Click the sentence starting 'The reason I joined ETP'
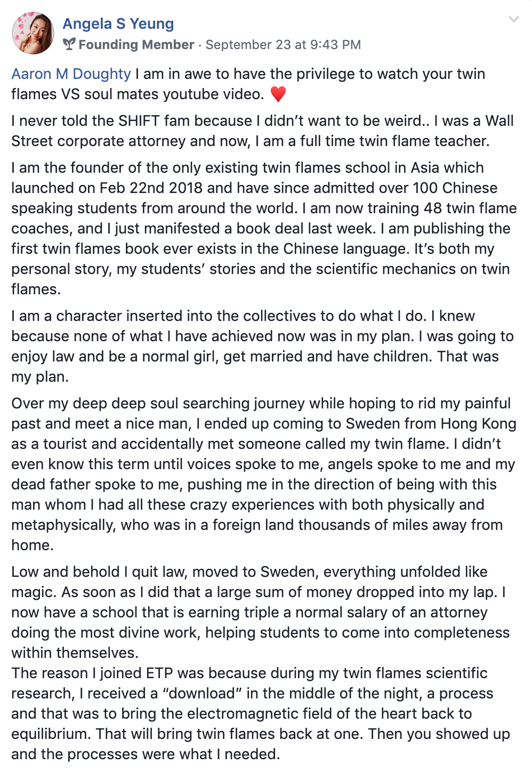Viewport: 532px width, 772px height. tap(261, 713)
